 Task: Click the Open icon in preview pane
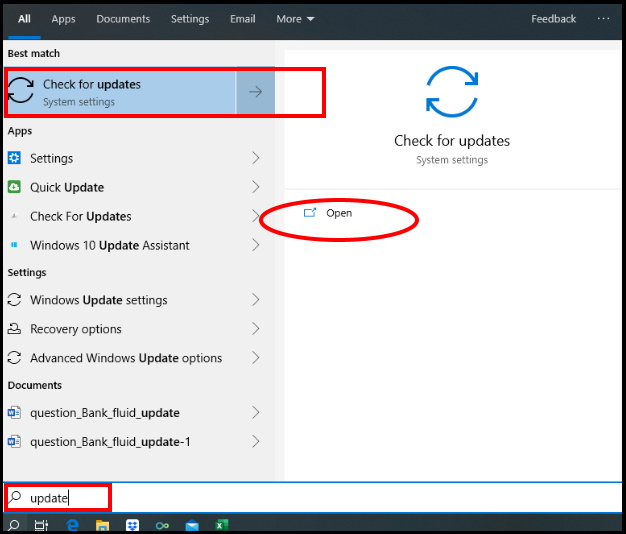tap(310, 213)
